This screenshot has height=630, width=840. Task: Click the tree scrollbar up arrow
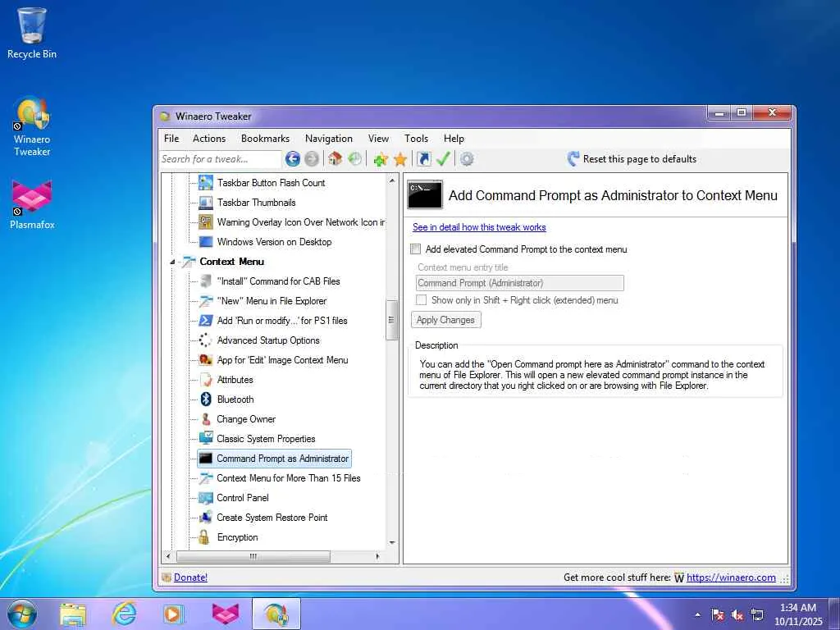391,180
